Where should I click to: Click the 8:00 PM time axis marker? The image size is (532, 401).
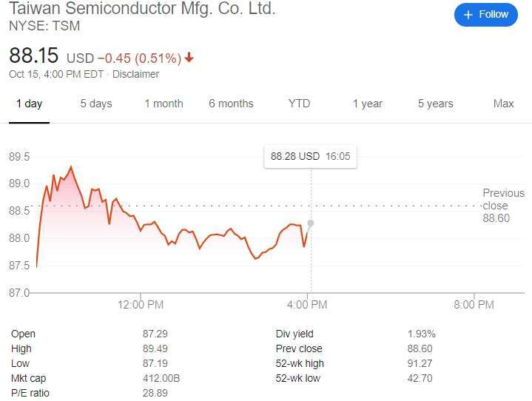[x=474, y=304]
